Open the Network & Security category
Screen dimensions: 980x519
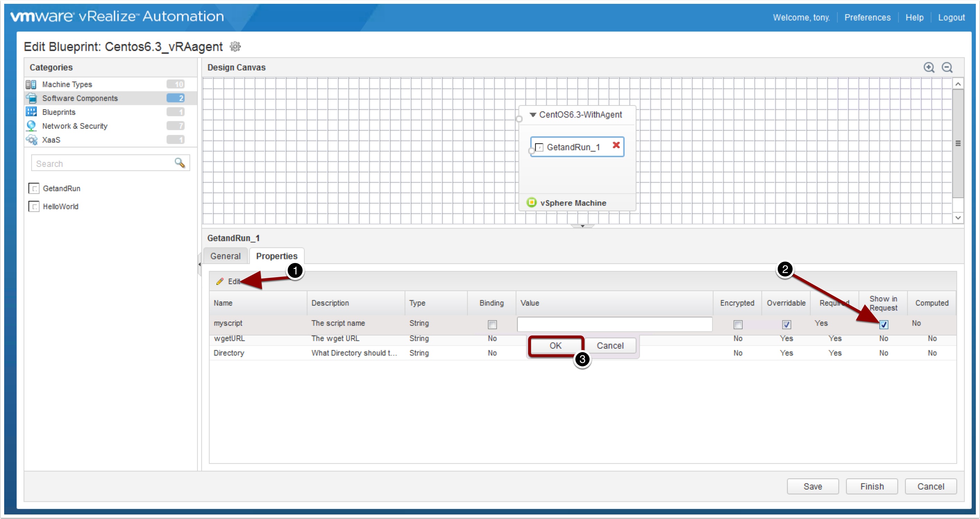[x=75, y=126]
